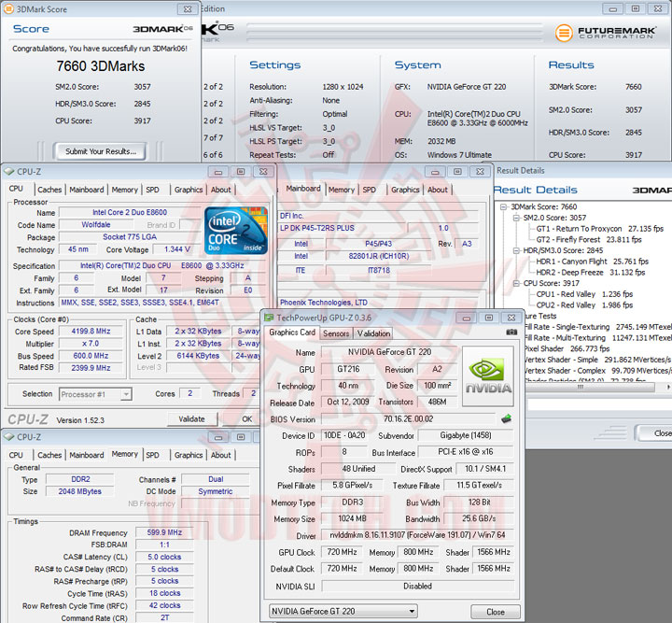Select the SPD tab in the lower CPU-Z window
Viewport: 672px width, 623px height.
click(152, 455)
